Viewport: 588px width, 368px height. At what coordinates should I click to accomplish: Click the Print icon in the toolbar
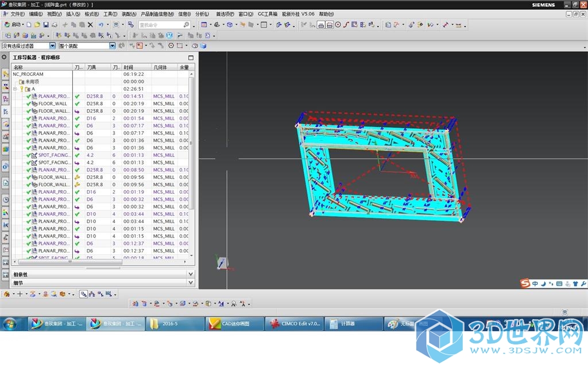point(55,25)
